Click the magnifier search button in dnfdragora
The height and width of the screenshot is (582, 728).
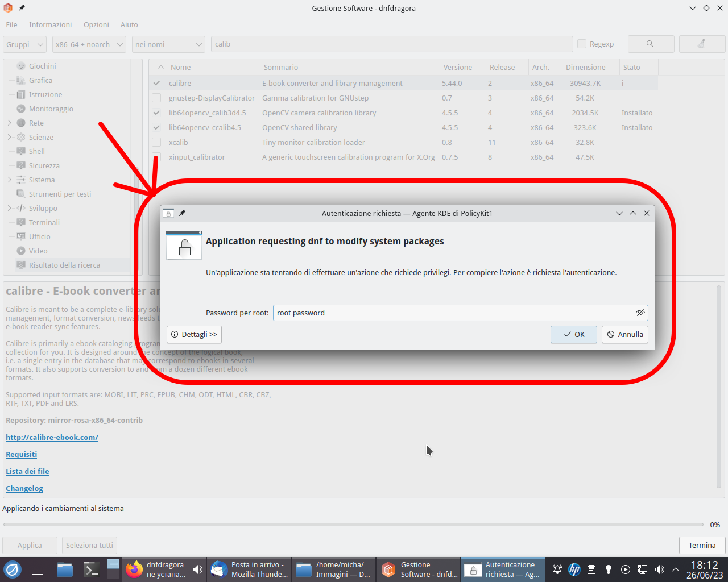click(x=651, y=44)
